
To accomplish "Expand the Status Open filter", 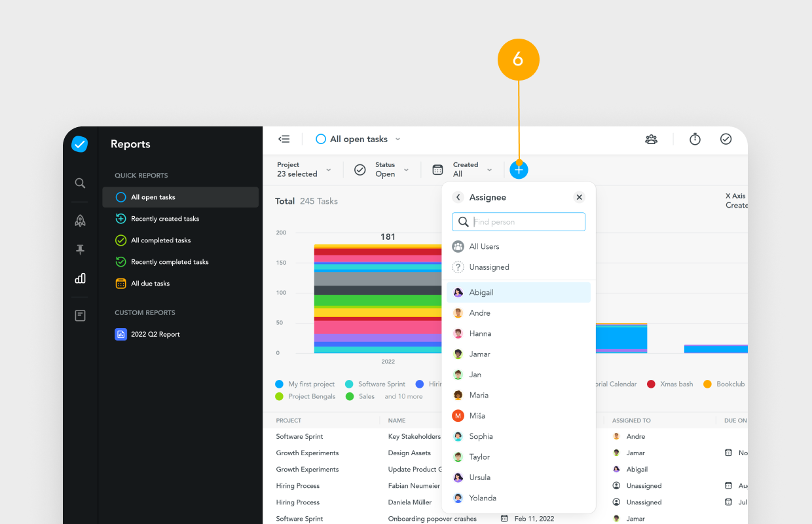I will click(382, 170).
